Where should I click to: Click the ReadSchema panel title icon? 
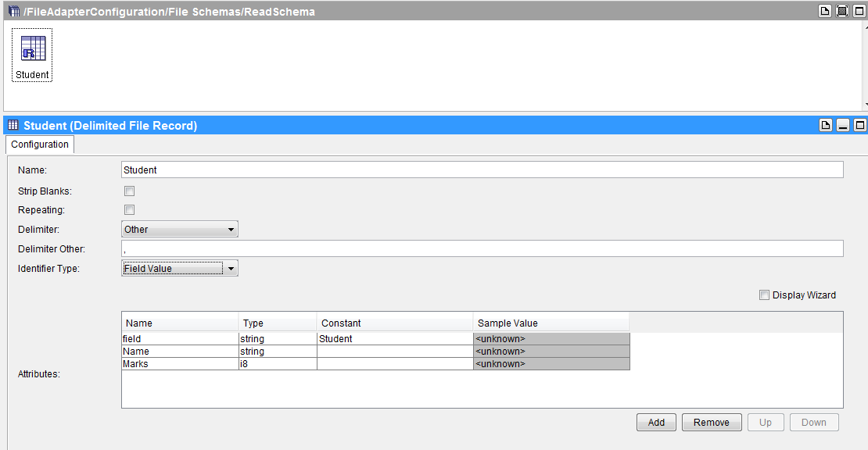pyautogui.click(x=14, y=11)
